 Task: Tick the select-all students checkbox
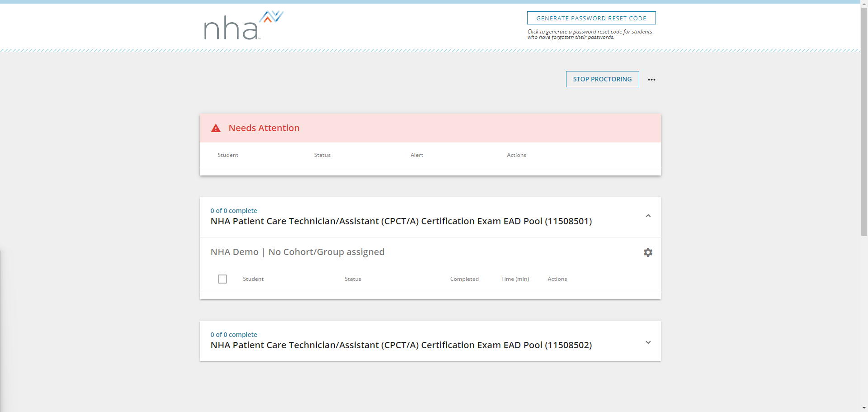tap(222, 279)
